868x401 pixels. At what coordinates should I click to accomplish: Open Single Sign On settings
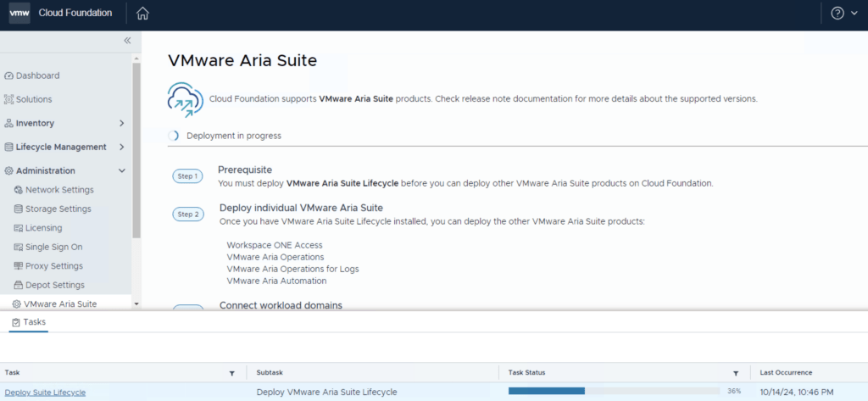coord(53,247)
